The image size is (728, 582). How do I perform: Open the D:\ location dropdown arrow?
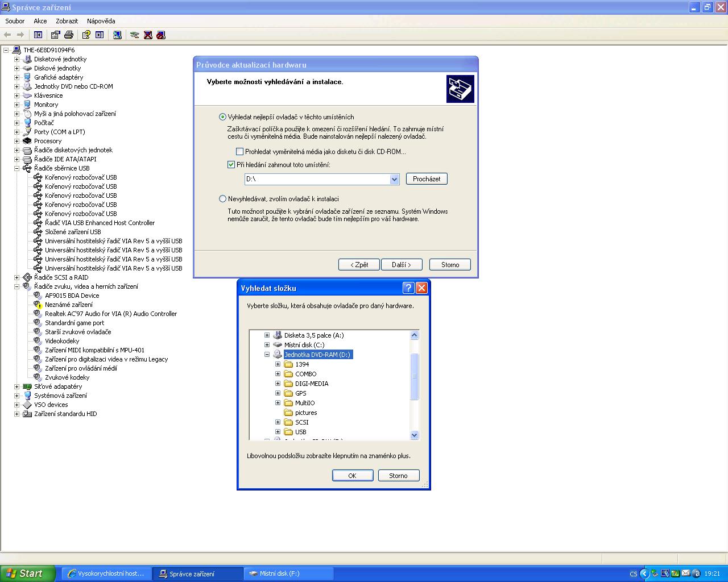pos(395,179)
